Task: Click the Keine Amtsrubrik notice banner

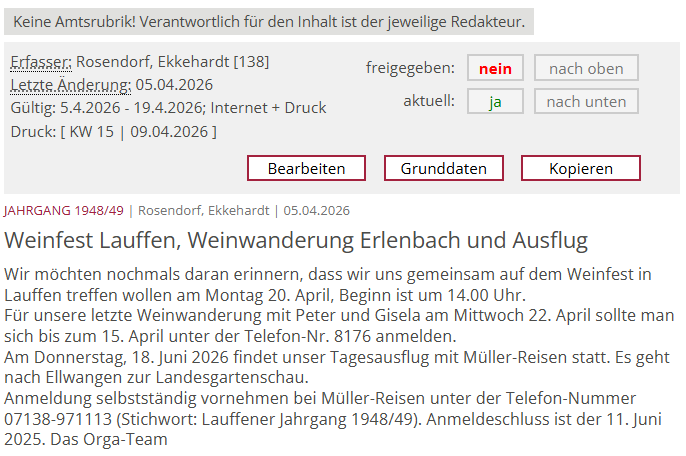Action: click(269, 21)
